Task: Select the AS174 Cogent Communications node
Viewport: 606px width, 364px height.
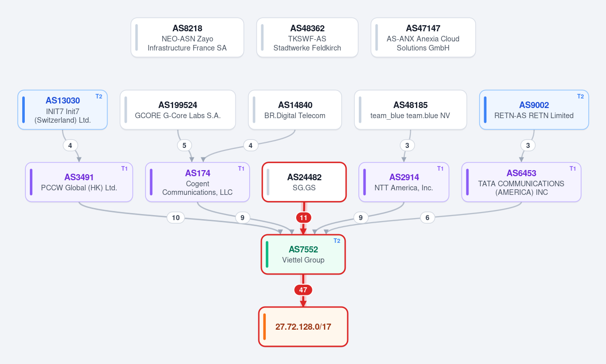Action: pyautogui.click(x=198, y=182)
